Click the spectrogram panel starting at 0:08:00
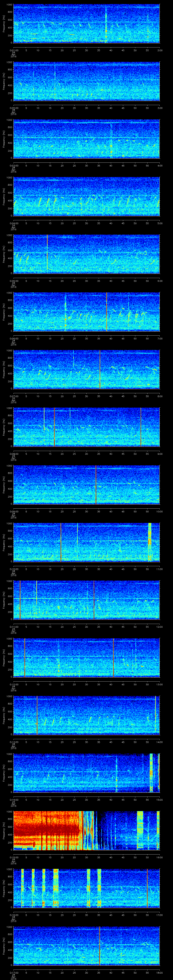The image size is (173, 980). click(87, 427)
